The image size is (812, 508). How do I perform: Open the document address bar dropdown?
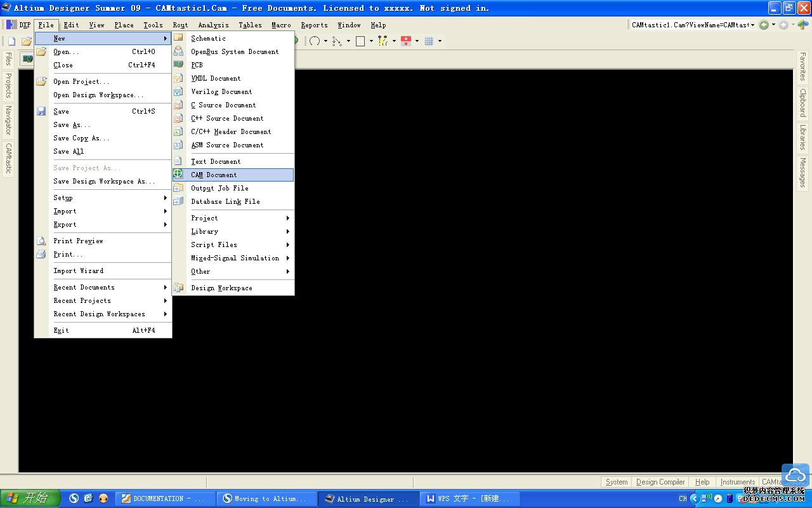[x=752, y=25]
